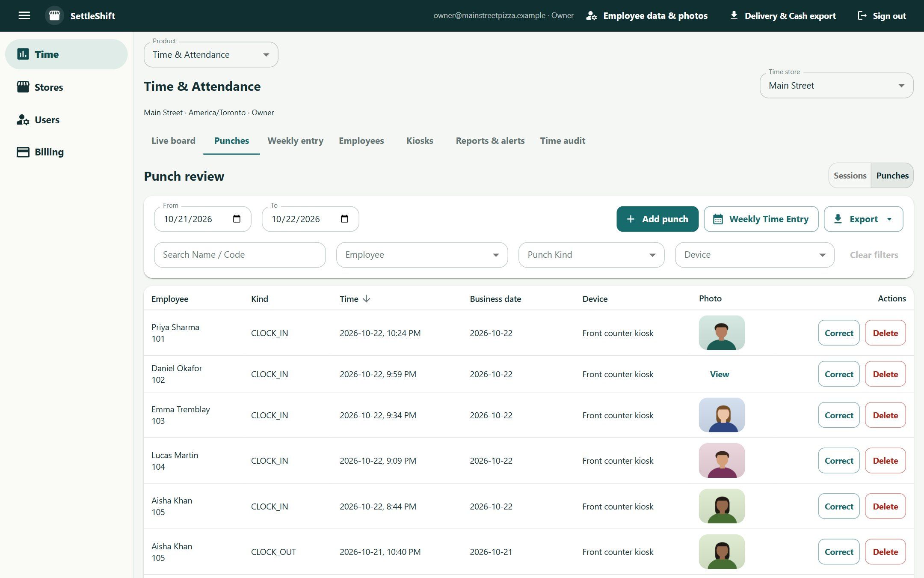Switch to Sessions view
924x578 pixels.
[x=850, y=176]
